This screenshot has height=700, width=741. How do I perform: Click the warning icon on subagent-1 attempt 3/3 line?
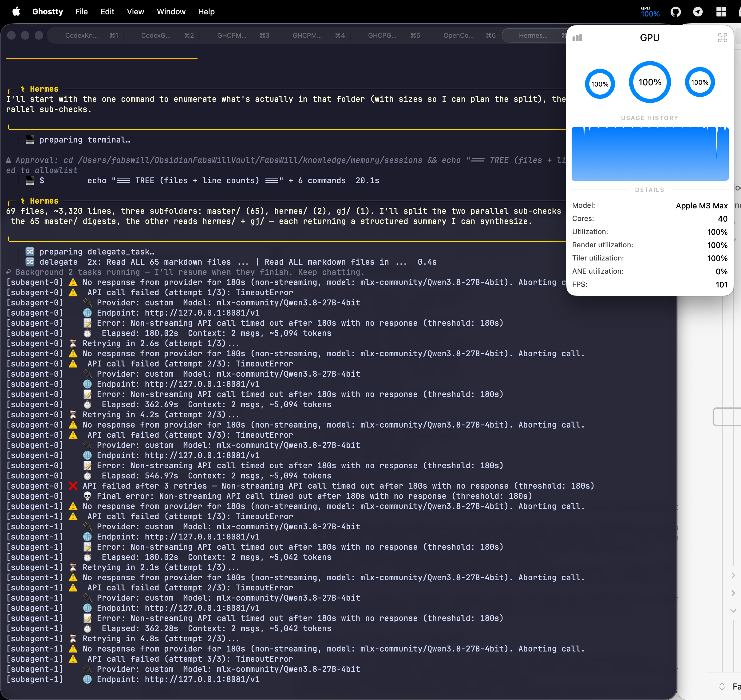pos(73,659)
